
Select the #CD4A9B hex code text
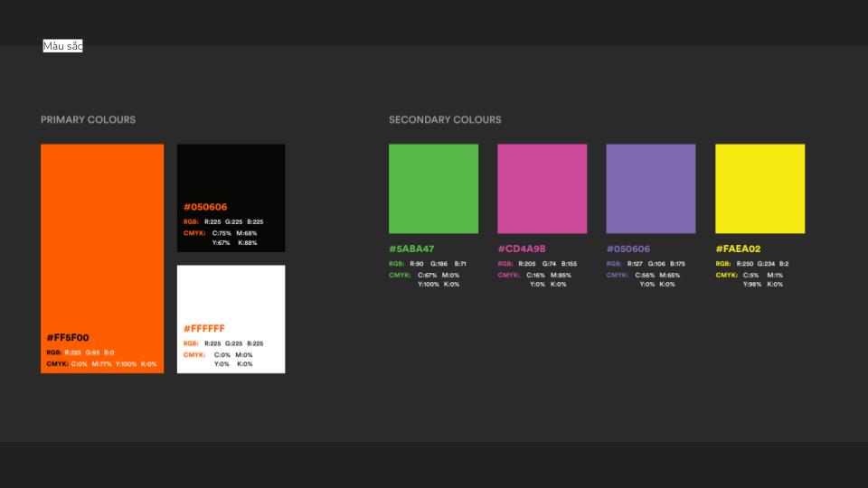[522, 249]
